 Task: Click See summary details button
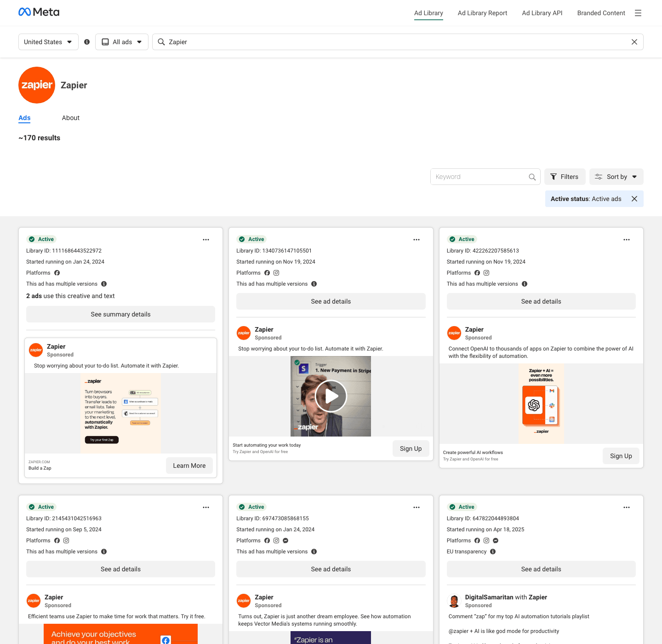pos(120,314)
